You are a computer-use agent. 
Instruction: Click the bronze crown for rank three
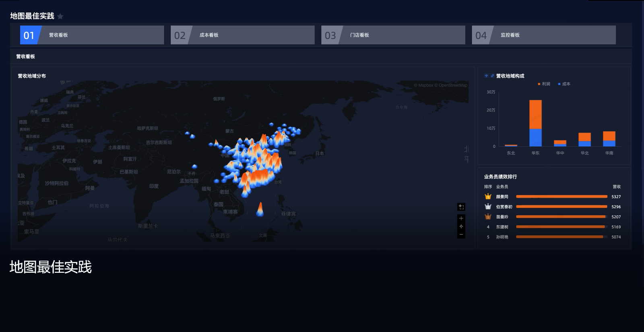coord(488,217)
